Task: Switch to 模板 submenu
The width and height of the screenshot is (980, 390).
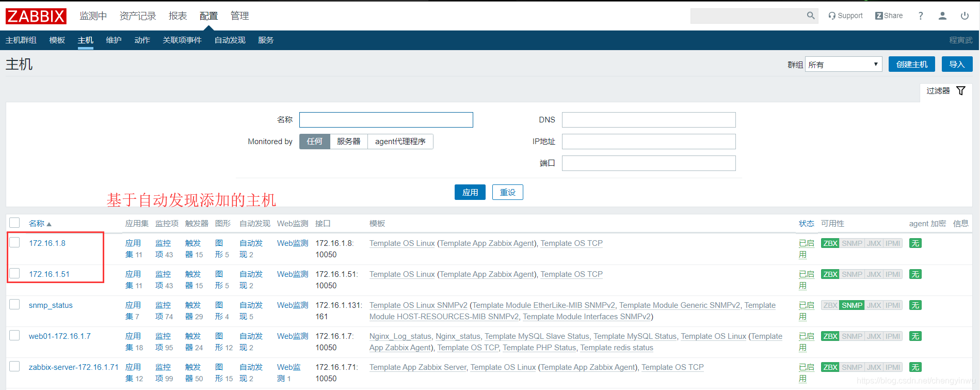Action: [x=57, y=40]
